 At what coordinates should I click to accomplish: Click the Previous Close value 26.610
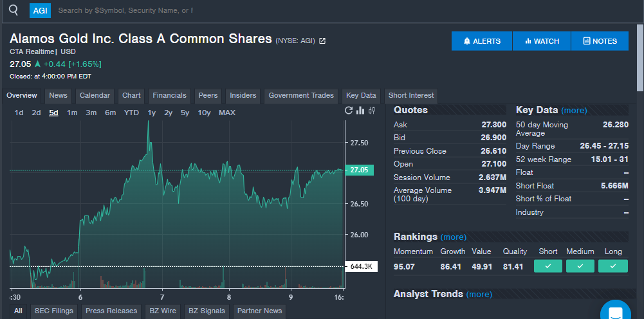[493, 151]
